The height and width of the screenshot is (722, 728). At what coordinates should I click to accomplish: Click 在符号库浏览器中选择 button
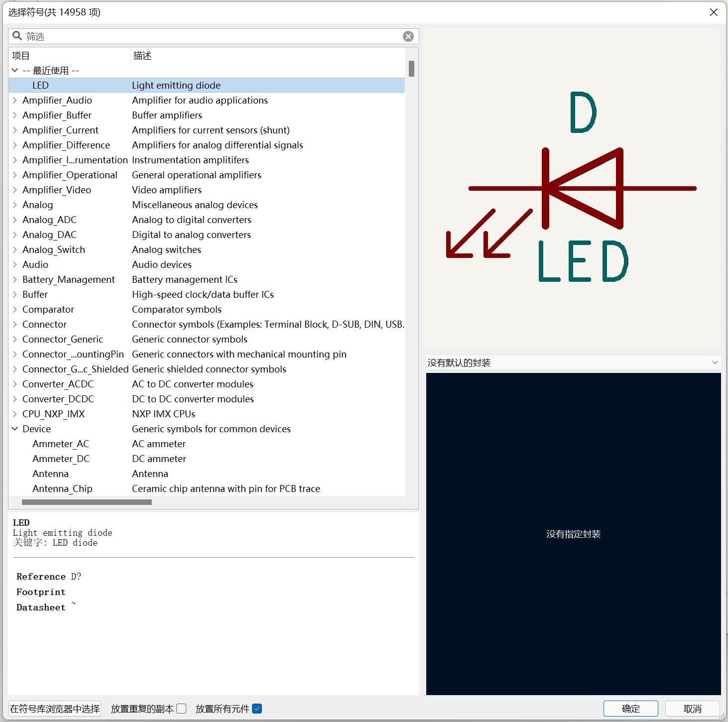(x=55, y=709)
